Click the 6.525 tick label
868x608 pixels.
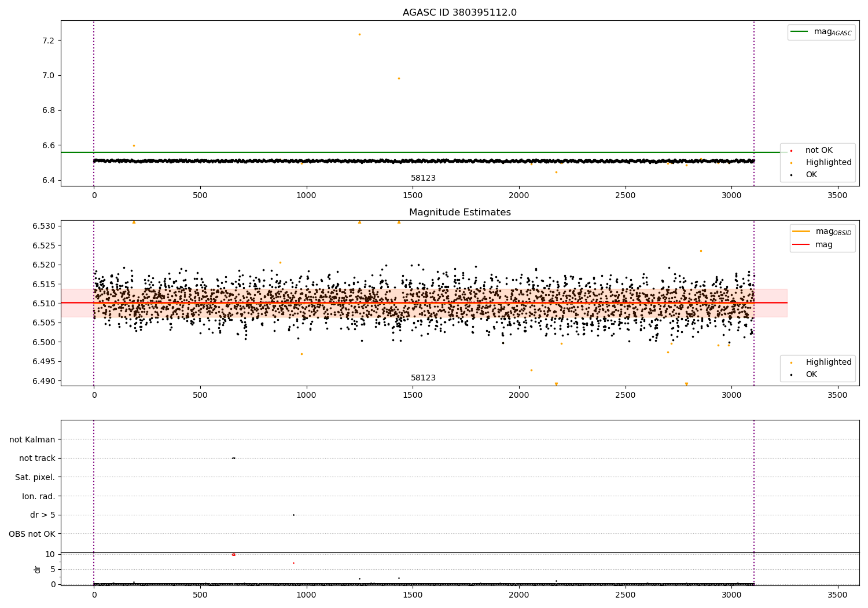click(43, 246)
